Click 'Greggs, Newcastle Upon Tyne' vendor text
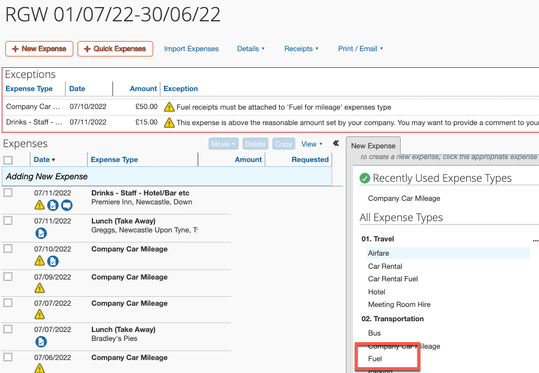 [x=144, y=230]
